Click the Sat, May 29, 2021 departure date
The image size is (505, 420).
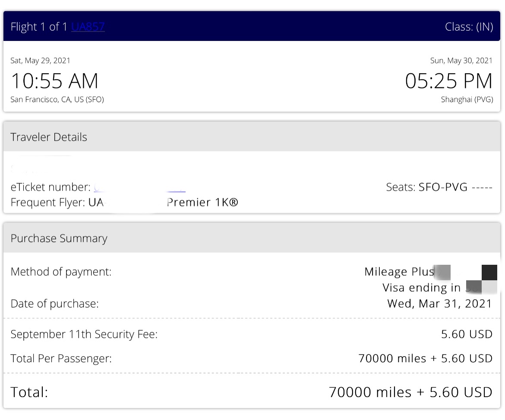pyautogui.click(x=41, y=60)
